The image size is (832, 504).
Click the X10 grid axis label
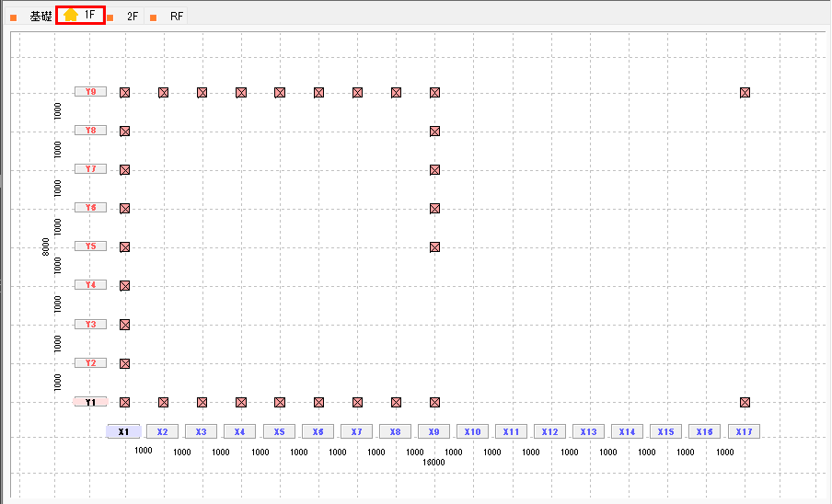pos(472,431)
